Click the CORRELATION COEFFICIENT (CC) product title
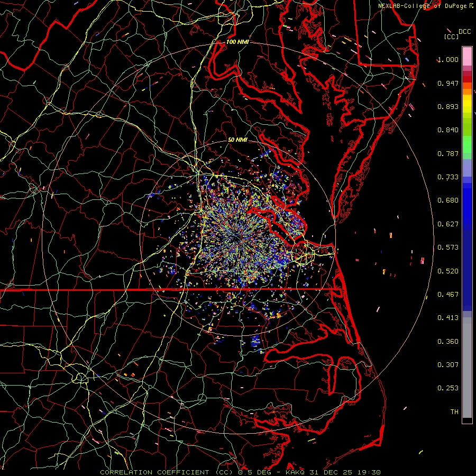The width and height of the screenshot is (476, 476). pos(167,472)
